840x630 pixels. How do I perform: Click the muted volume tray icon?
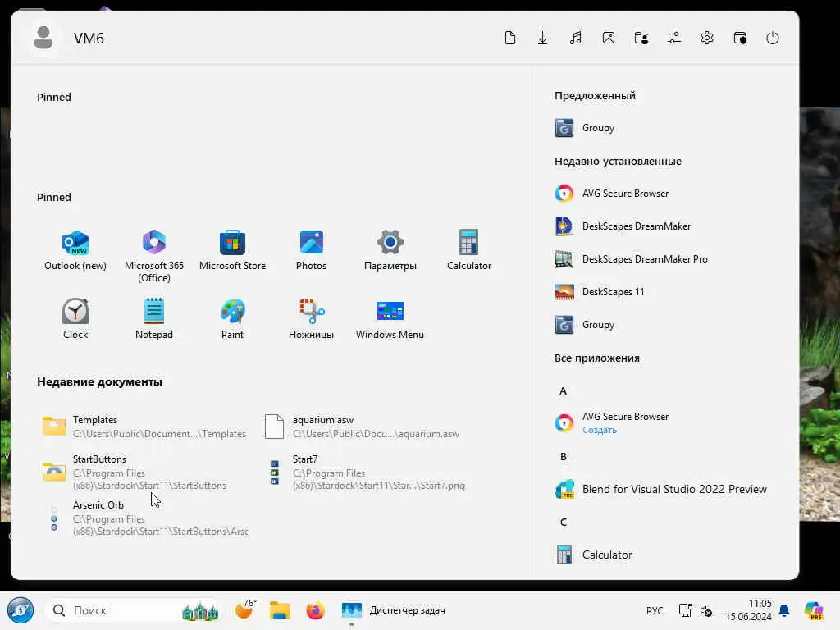(x=706, y=610)
